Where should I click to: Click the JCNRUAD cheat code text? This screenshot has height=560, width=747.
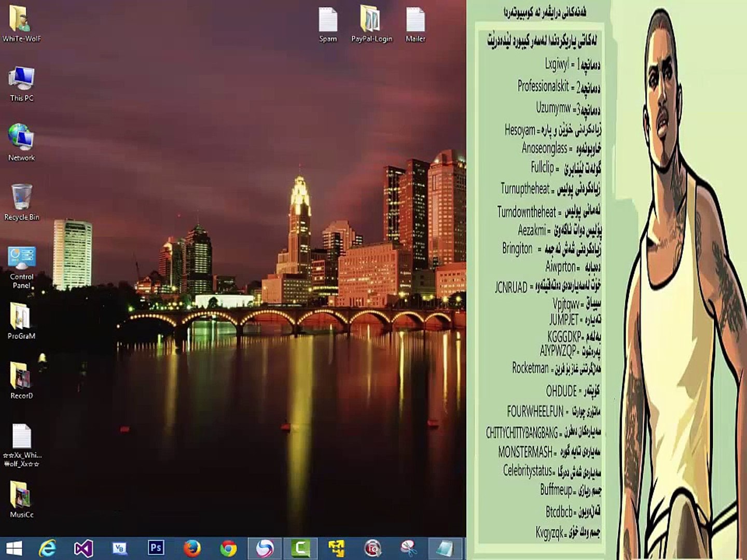(511, 287)
